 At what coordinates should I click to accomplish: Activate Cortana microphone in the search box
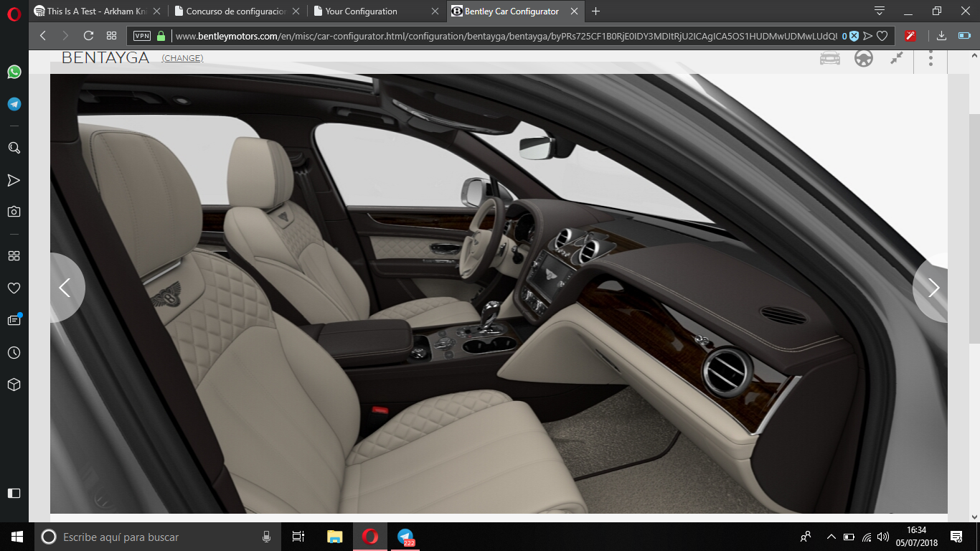[x=266, y=537]
